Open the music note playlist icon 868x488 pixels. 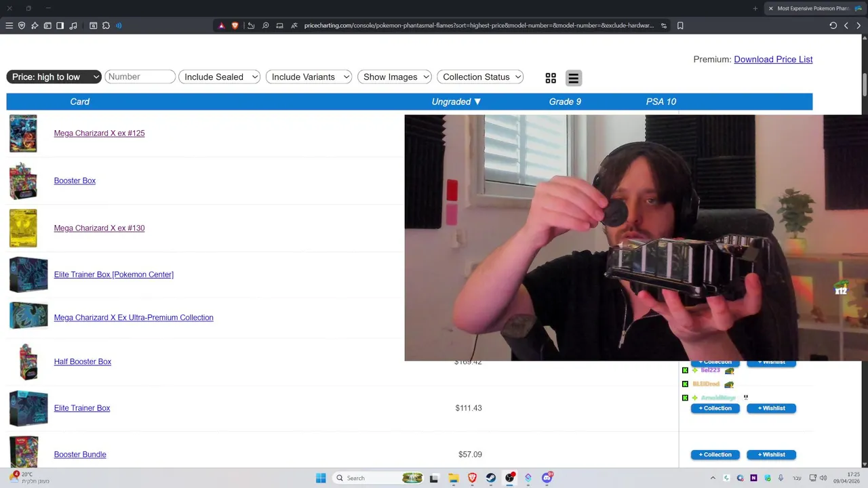point(73,26)
